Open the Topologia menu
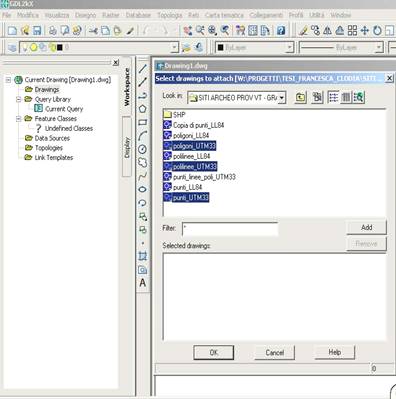396x399 pixels. click(170, 15)
